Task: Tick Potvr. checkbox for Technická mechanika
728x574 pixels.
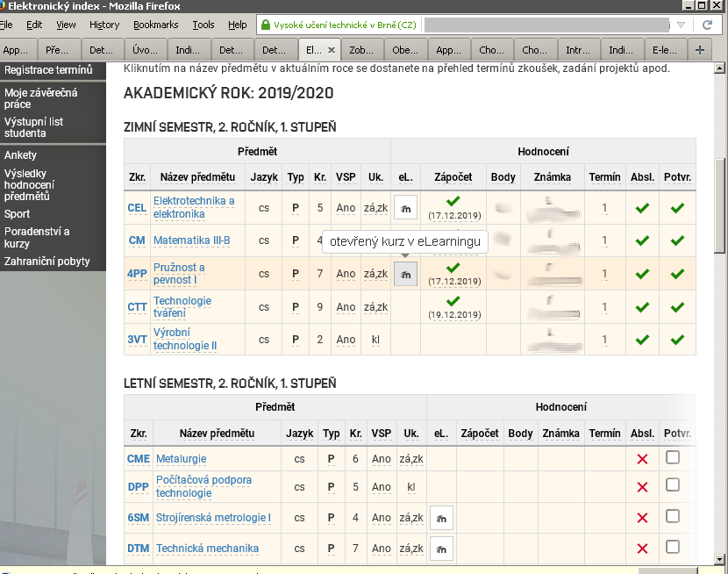Action: pos(672,547)
